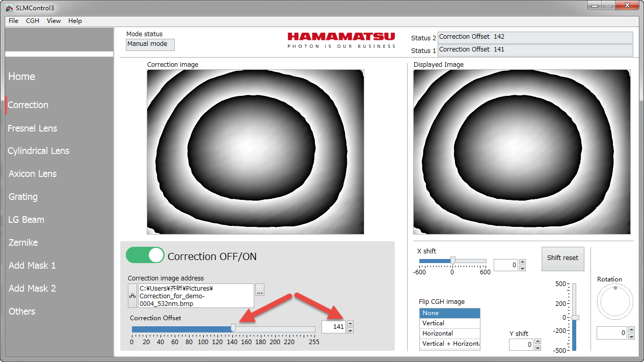Image resolution: width=644 pixels, height=362 pixels.
Task: Click the X shift slider thumb
Action: pyautogui.click(x=452, y=261)
